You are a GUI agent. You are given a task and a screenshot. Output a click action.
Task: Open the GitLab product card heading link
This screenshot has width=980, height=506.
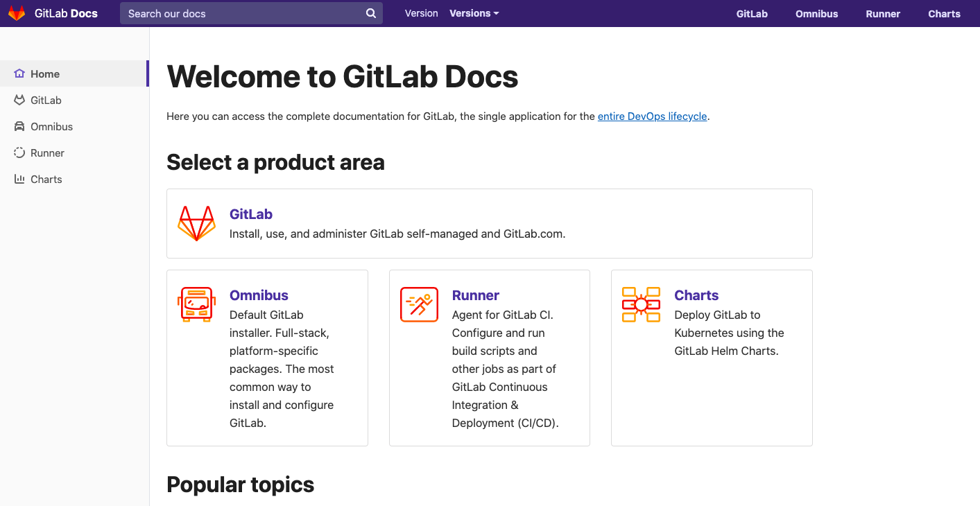(x=251, y=214)
